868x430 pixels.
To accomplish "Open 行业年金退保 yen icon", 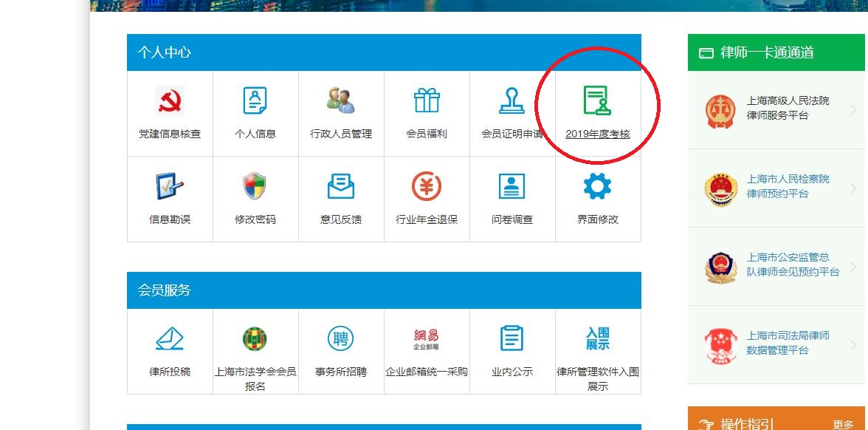I will (x=427, y=187).
